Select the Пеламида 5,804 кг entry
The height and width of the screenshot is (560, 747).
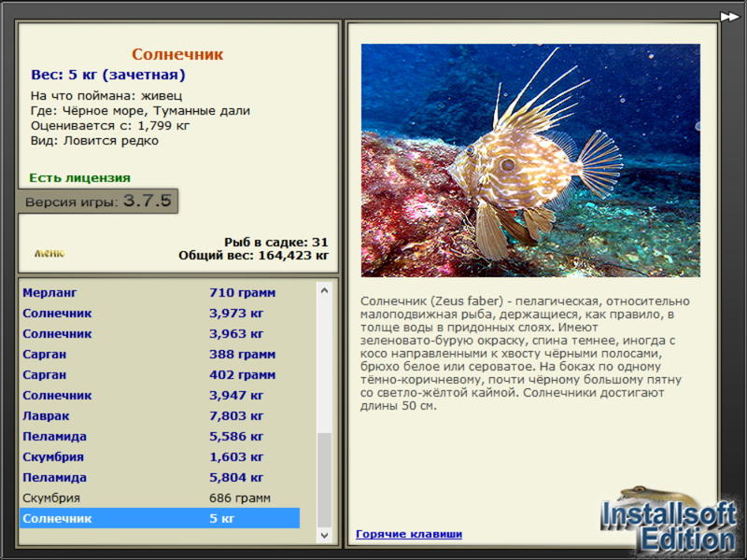tap(159, 478)
